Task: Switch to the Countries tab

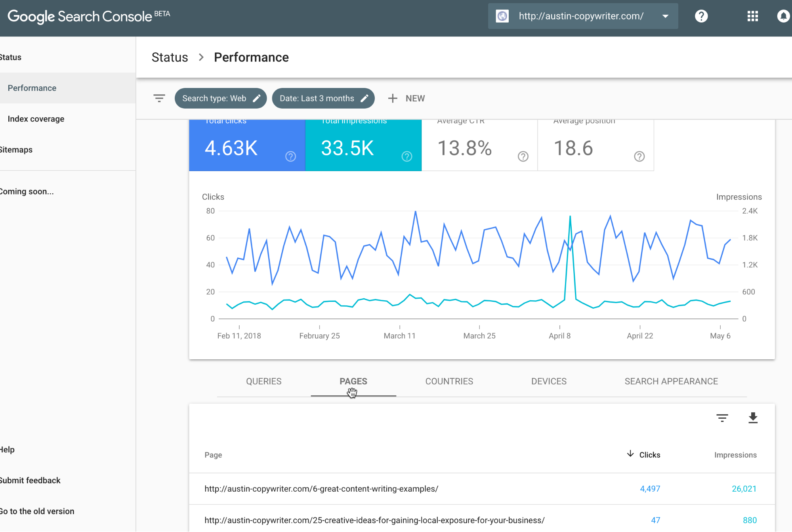Action: tap(449, 381)
